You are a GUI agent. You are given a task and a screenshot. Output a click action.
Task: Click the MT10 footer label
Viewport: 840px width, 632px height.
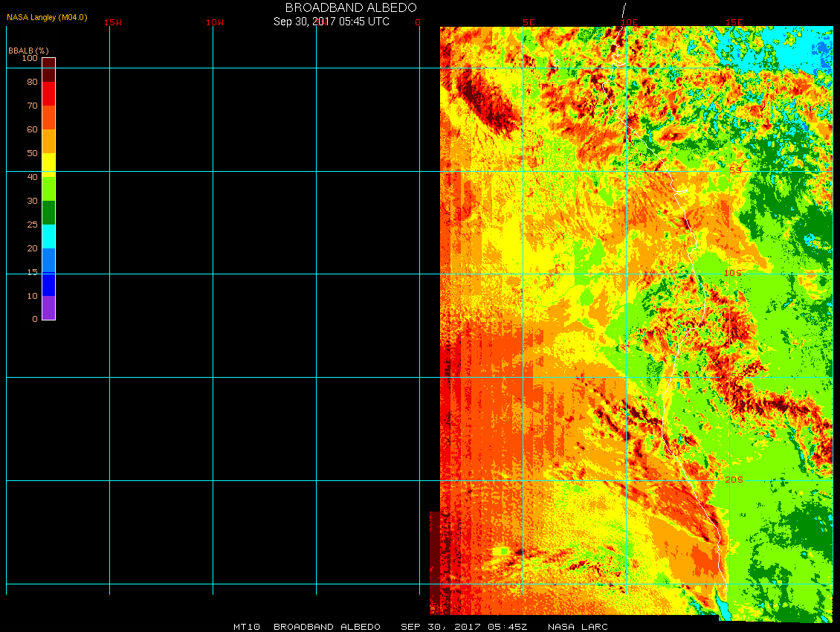click(246, 627)
